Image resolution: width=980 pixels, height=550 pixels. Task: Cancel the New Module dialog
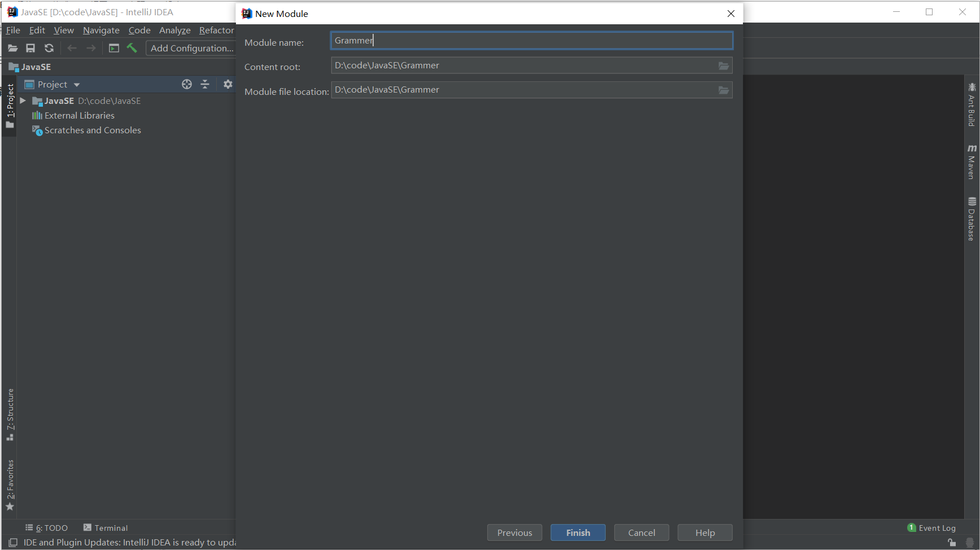pyautogui.click(x=642, y=532)
